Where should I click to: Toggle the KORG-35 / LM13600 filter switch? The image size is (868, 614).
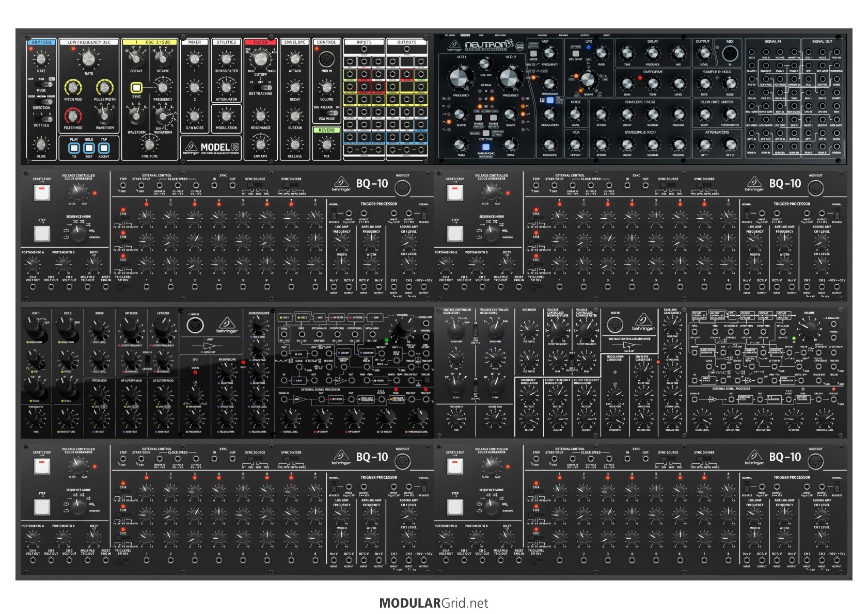point(147,360)
